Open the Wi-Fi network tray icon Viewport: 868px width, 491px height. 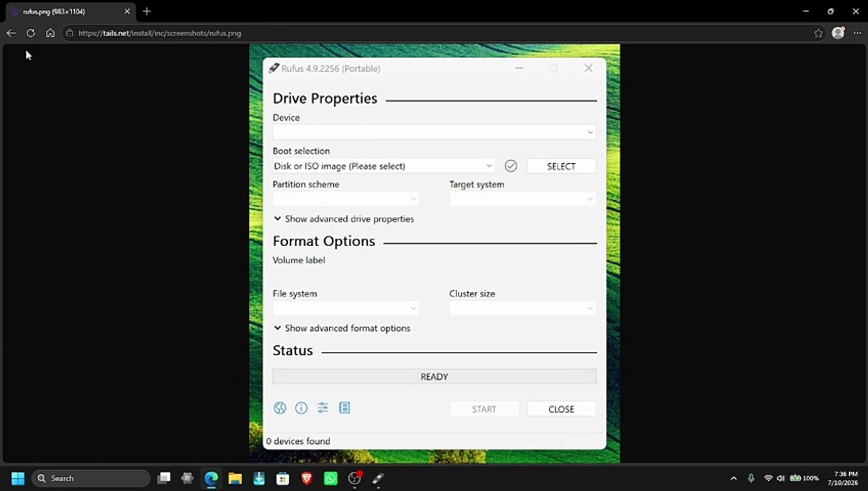pos(768,478)
